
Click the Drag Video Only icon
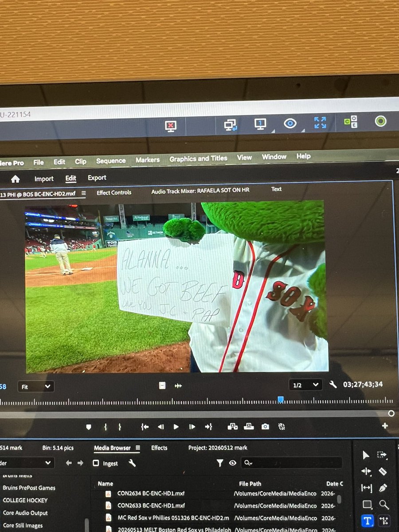(162, 386)
